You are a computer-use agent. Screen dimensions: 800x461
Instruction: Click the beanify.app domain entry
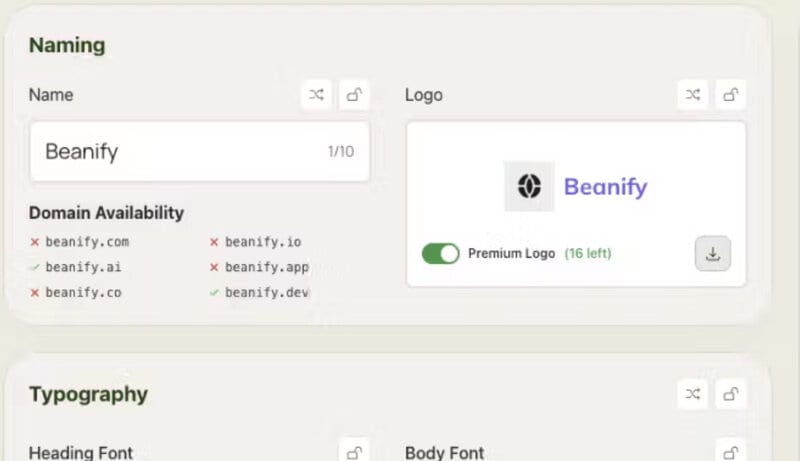pyautogui.click(x=260, y=267)
